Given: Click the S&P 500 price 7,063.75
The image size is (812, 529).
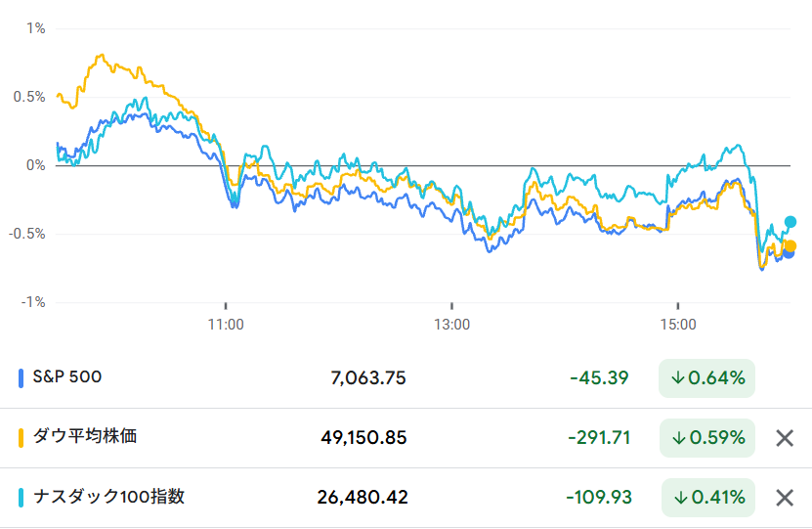Looking at the screenshot, I should pyautogui.click(x=368, y=378).
